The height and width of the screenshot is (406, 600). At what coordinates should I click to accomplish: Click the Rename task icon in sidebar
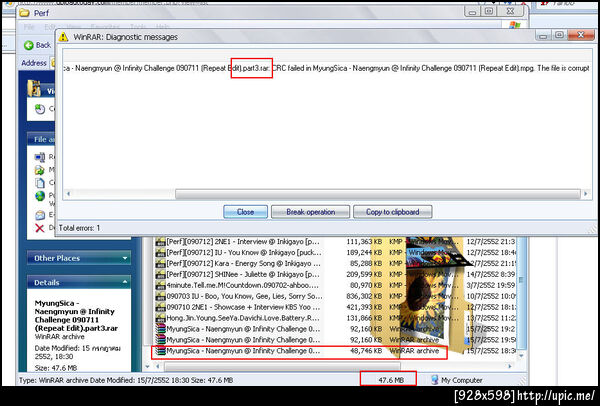pos(40,157)
